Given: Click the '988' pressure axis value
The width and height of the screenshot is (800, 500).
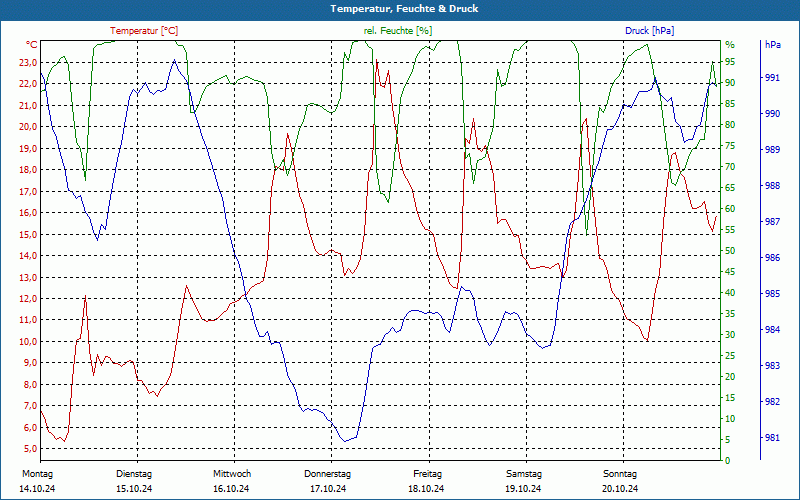Looking at the screenshot, I should [772, 186].
